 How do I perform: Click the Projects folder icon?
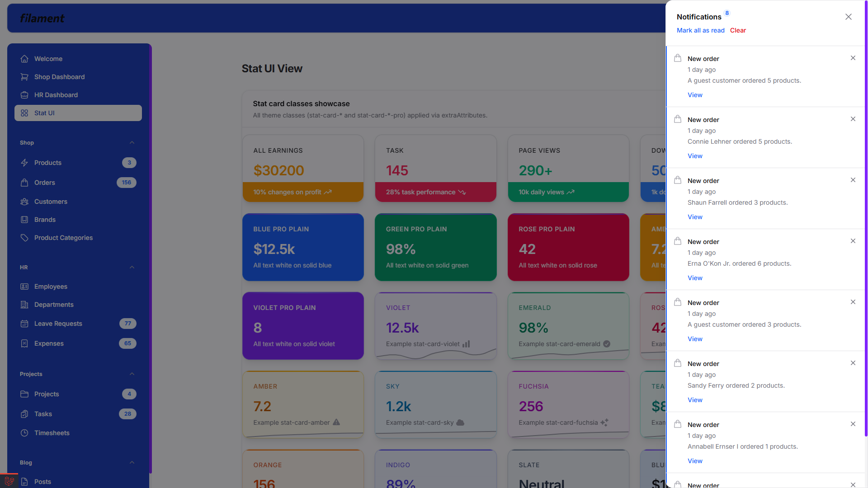click(x=24, y=394)
